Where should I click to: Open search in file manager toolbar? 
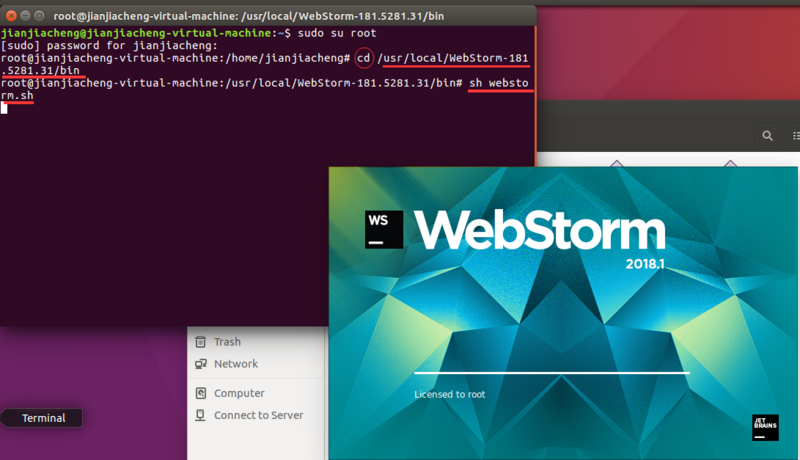767,136
